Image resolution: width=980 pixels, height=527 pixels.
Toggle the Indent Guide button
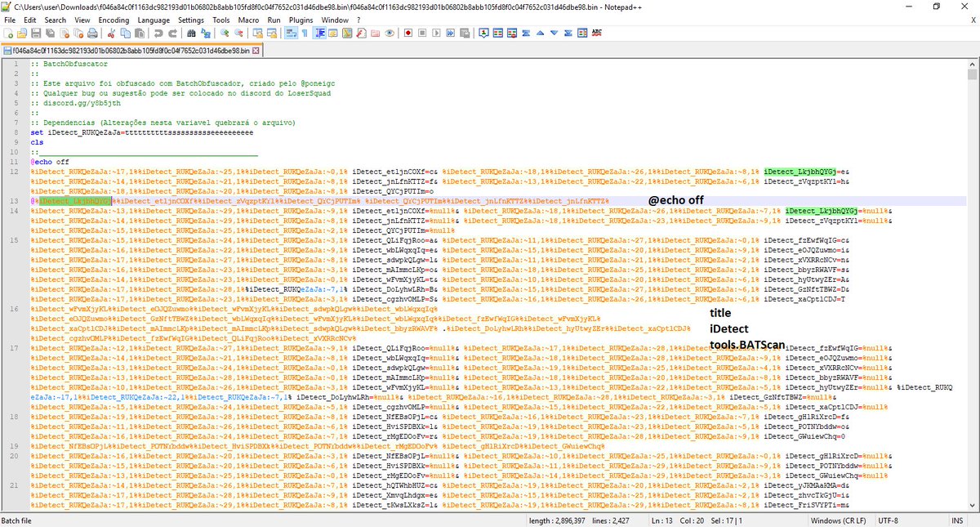pos(320,33)
